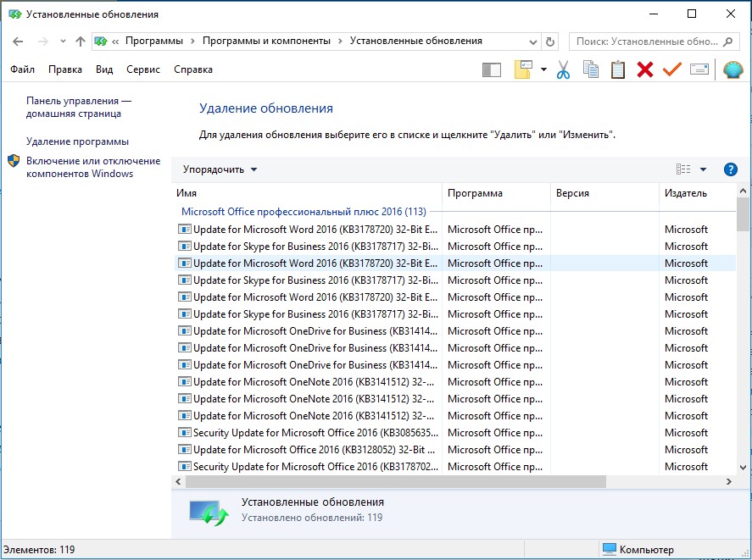
Task: Click the Компьютер icon in status bar
Action: [609, 549]
